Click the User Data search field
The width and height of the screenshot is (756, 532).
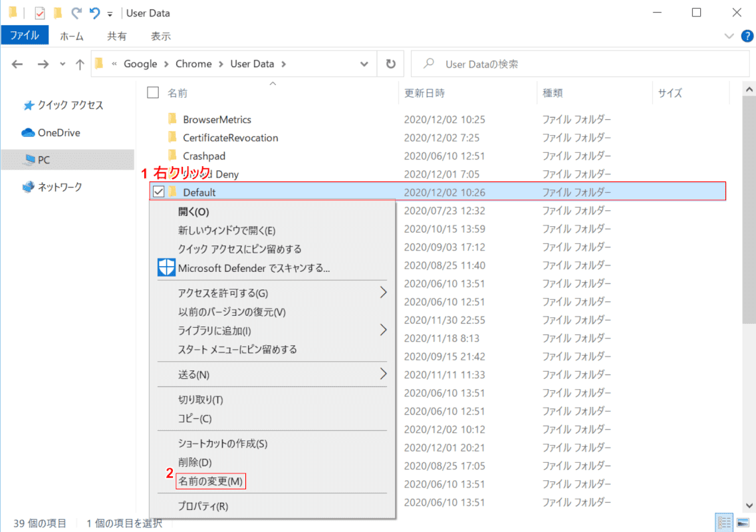580,64
